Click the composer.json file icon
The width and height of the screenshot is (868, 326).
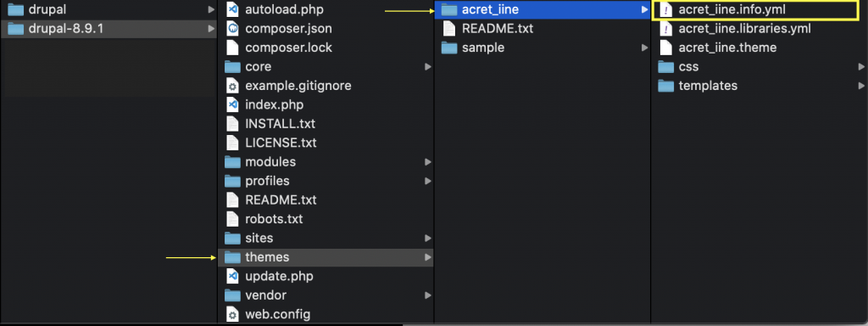pos(232,28)
